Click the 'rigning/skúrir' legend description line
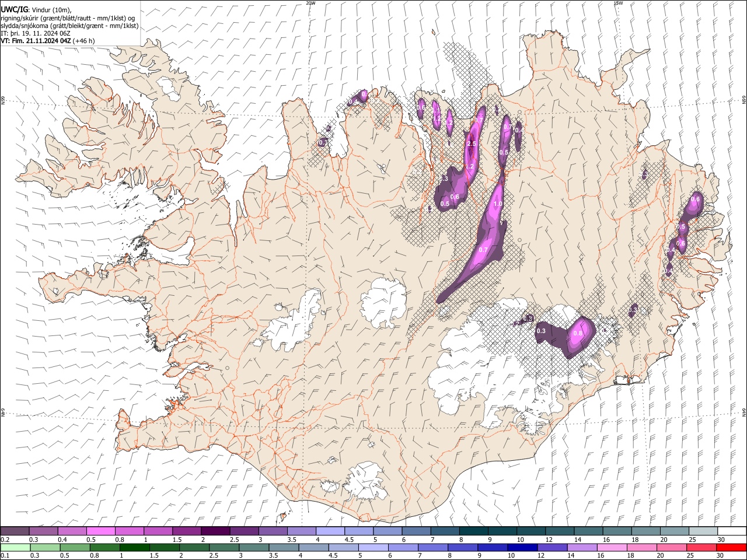Viewport: 747px width, 560px height. pyautogui.click(x=68, y=18)
